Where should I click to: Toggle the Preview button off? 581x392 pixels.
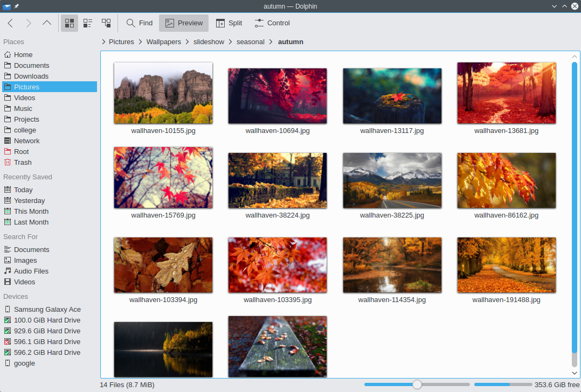click(x=184, y=23)
